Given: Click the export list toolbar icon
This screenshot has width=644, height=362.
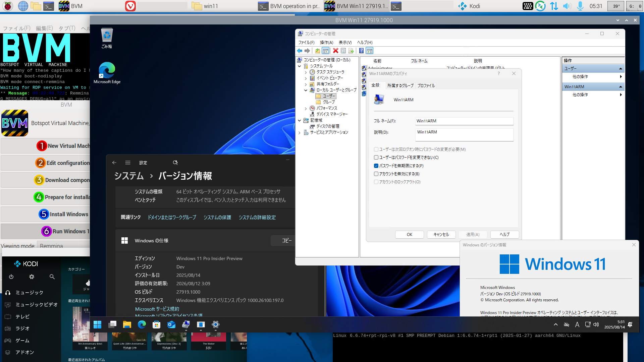Looking at the screenshot, I should (x=351, y=51).
